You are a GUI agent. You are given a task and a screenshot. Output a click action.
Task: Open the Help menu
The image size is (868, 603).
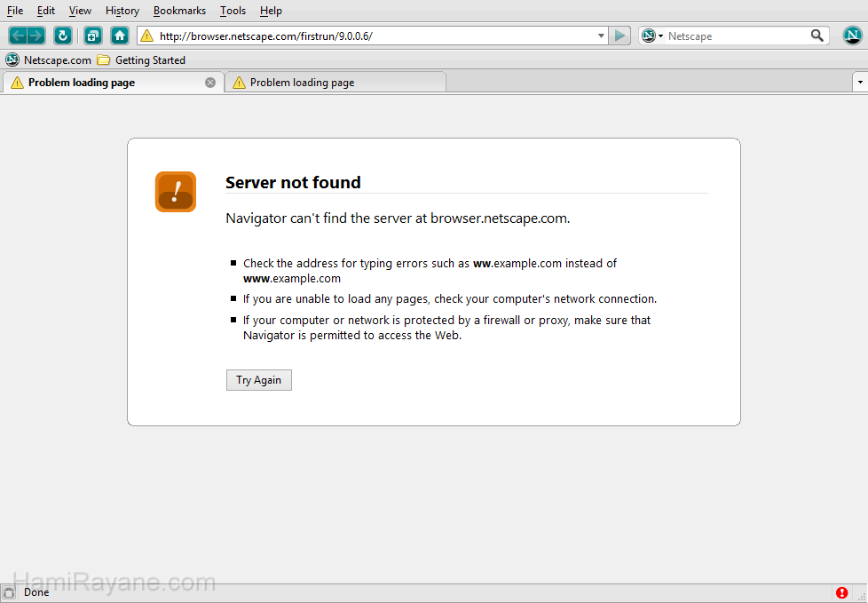tap(271, 11)
